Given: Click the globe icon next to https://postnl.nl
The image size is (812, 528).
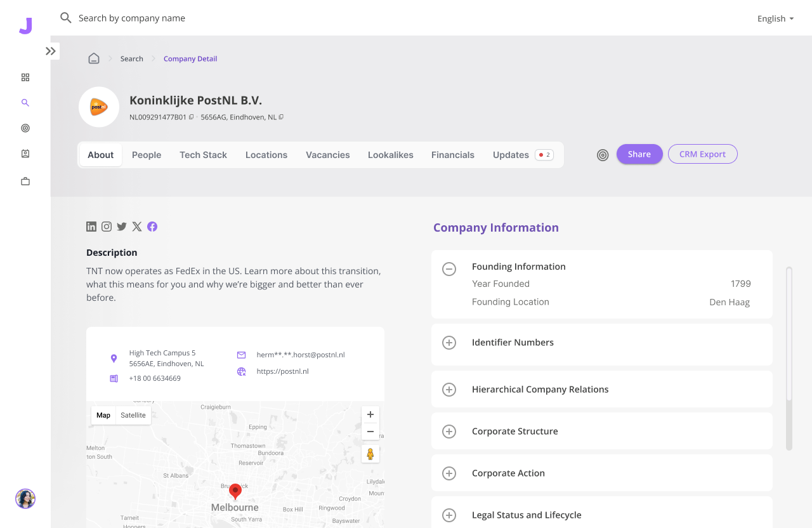Looking at the screenshot, I should (242, 372).
